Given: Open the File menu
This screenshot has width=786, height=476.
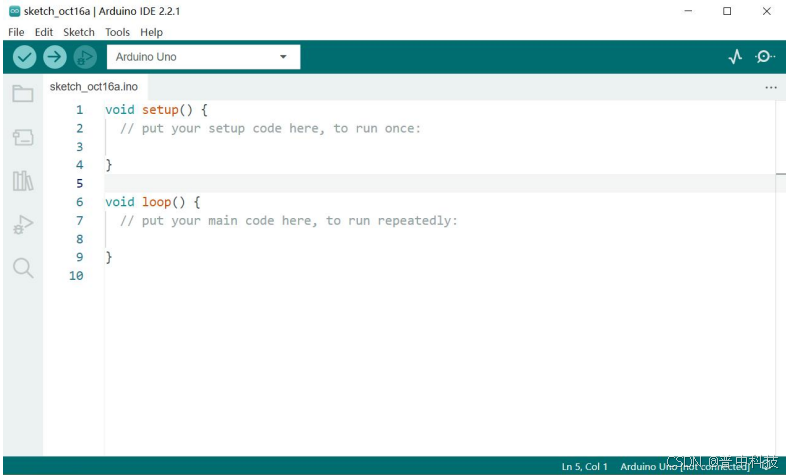Looking at the screenshot, I should click(16, 32).
